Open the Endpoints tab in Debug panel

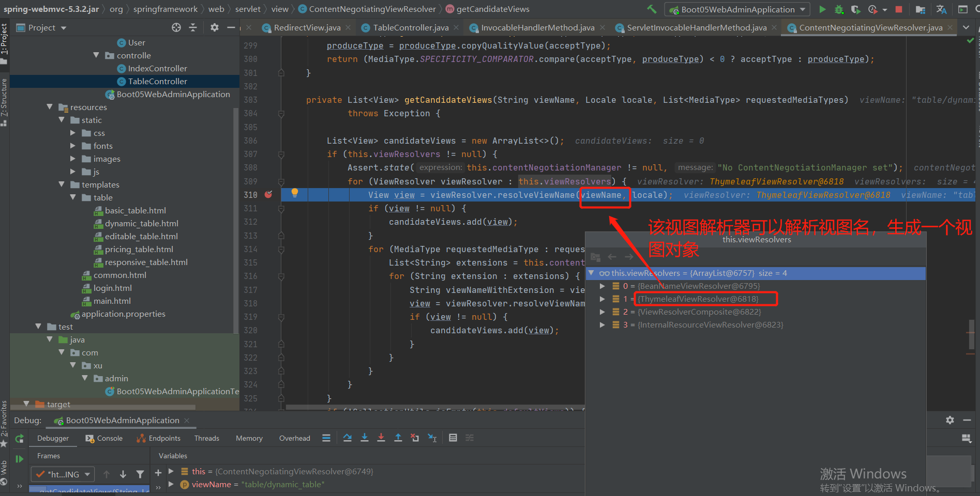tap(159, 438)
